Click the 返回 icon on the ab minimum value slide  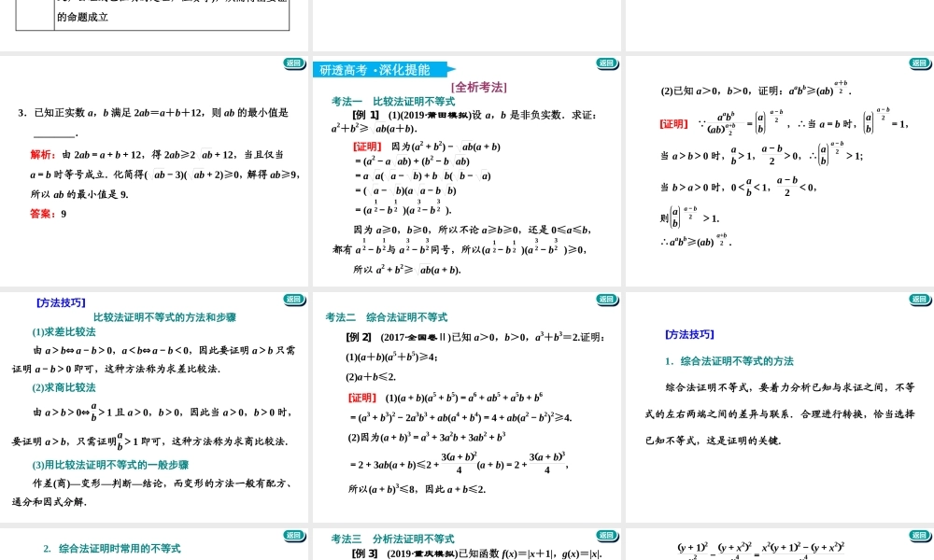click(x=293, y=63)
